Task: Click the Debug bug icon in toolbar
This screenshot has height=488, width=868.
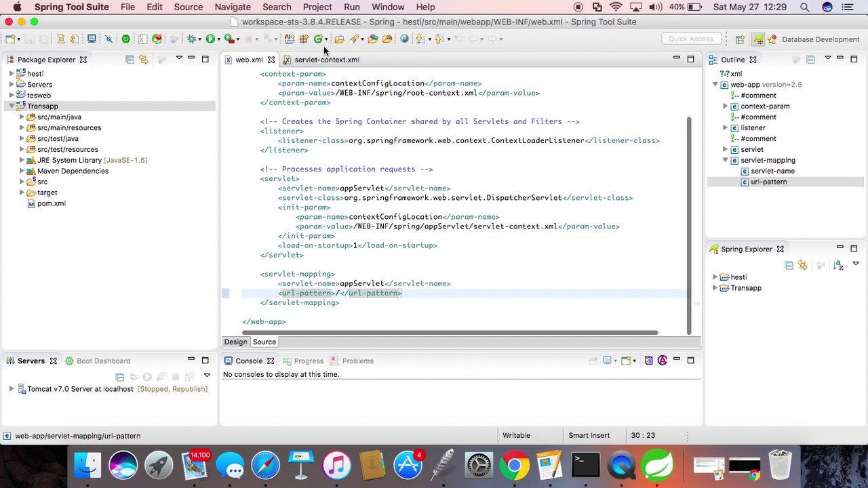Action: (x=191, y=39)
